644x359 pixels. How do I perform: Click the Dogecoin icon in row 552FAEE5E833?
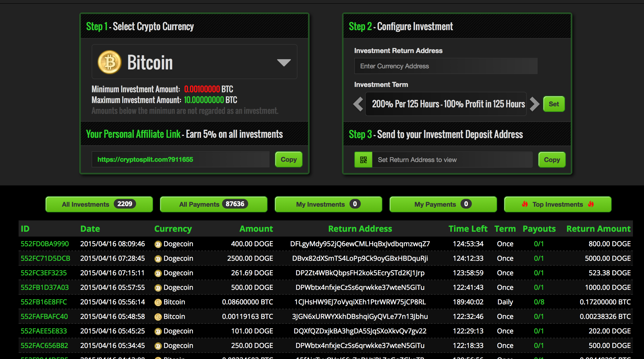click(158, 332)
